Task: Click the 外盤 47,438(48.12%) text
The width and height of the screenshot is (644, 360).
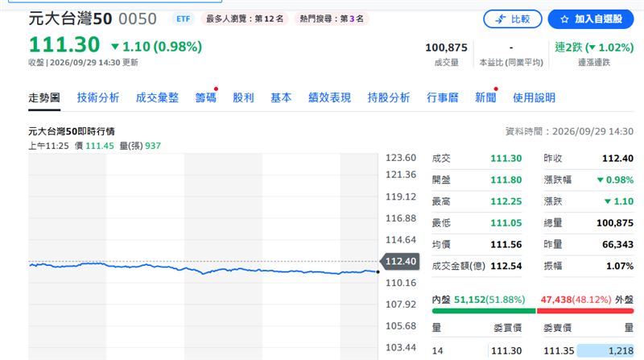Action: (x=587, y=300)
